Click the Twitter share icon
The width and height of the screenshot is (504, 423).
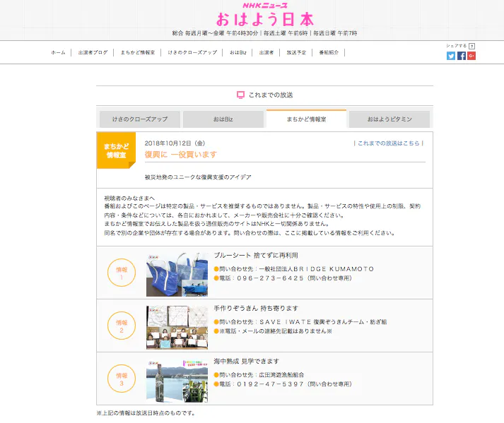click(451, 56)
